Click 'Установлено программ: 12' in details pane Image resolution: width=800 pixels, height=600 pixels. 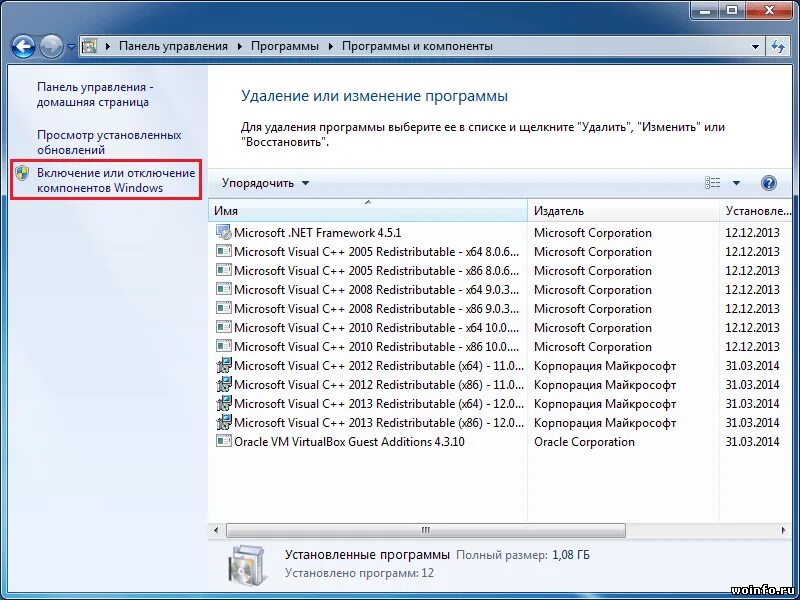tap(359, 573)
